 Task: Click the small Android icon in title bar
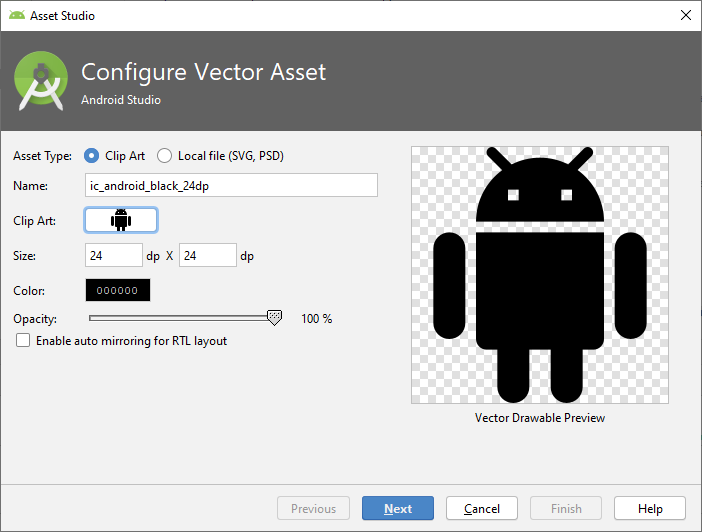pos(17,16)
